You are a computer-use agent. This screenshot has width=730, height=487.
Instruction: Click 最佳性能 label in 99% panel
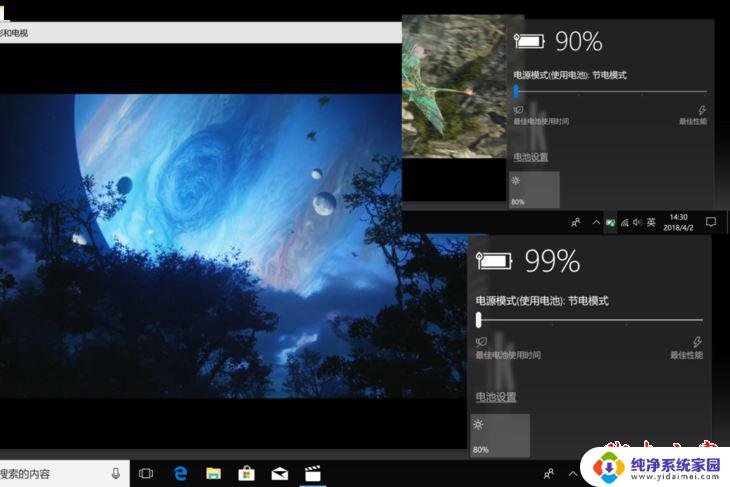[687, 355]
